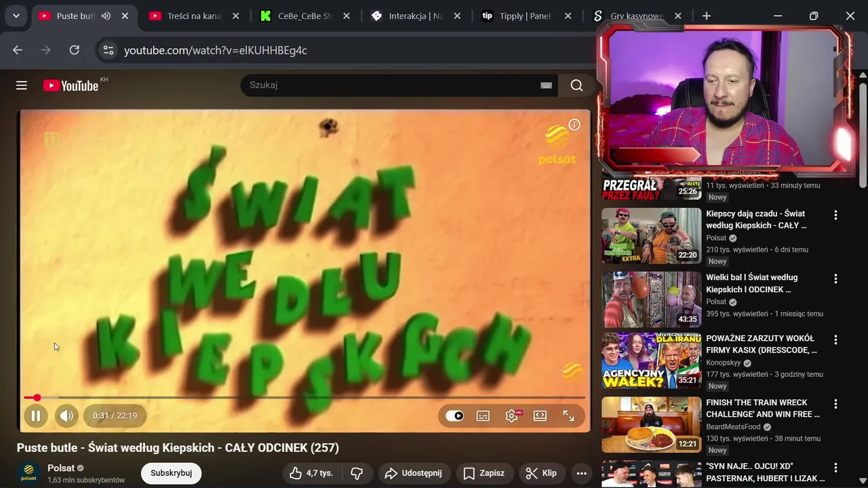Open the BeardMeatsFood channel name
Viewport: 868px width, 488px height.
pyautogui.click(x=733, y=427)
